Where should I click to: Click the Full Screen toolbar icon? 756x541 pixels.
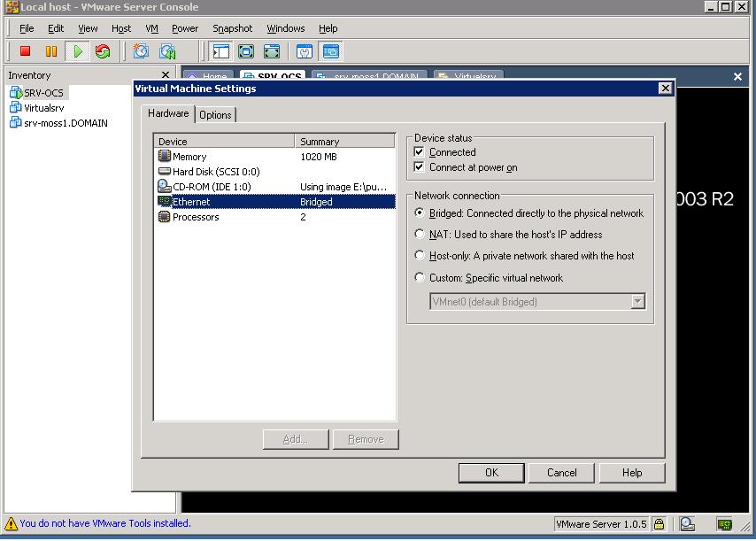pos(246,51)
